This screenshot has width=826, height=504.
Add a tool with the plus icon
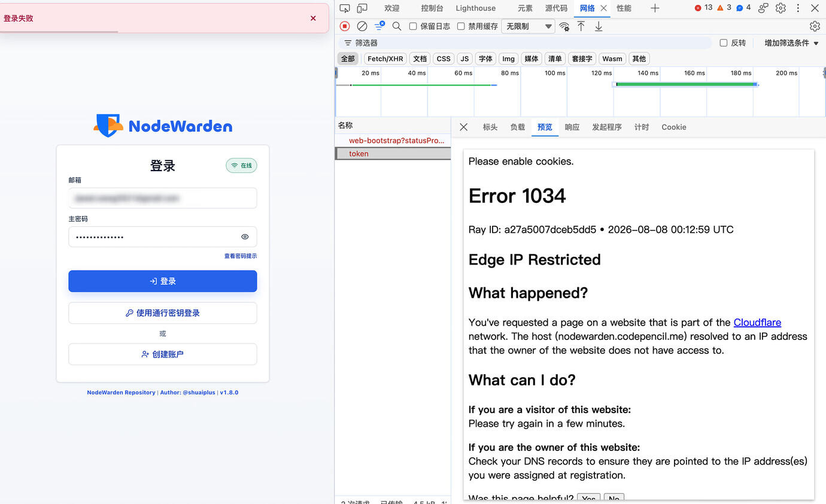pos(655,8)
